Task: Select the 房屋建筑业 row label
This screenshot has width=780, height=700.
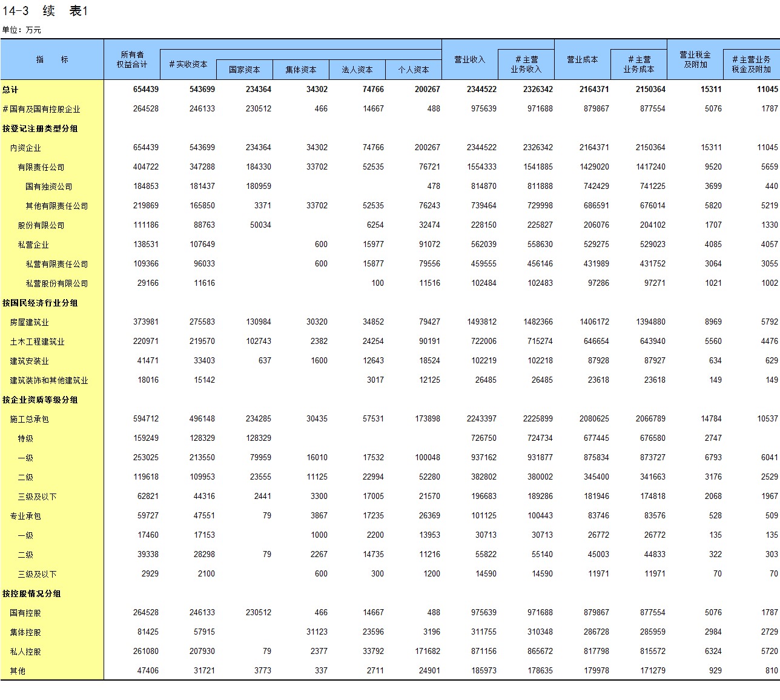Action: pyautogui.click(x=29, y=322)
